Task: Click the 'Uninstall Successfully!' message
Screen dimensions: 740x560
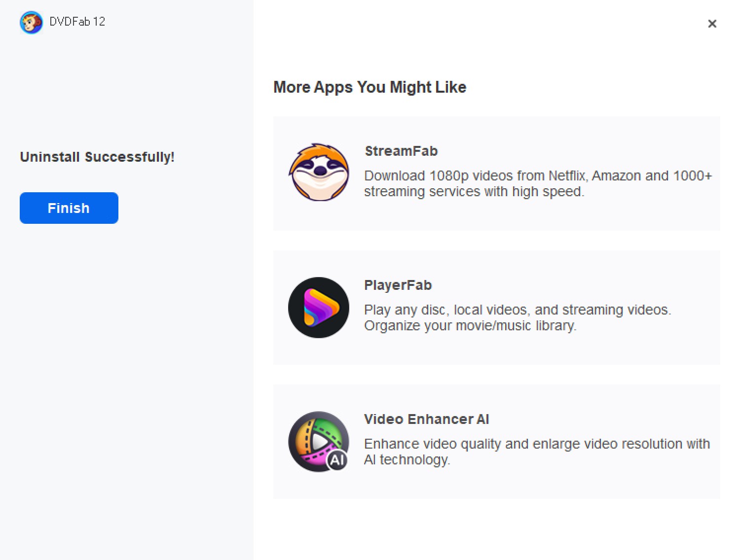Action: pyautogui.click(x=97, y=157)
